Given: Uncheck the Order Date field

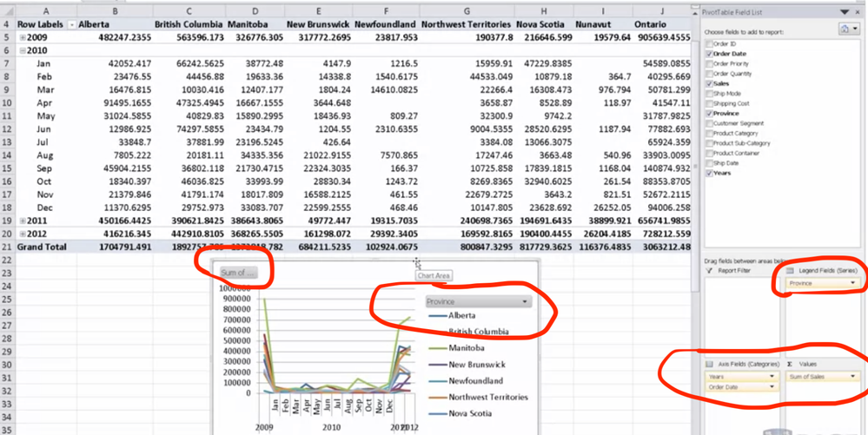Looking at the screenshot, I should tap(710, 54).
